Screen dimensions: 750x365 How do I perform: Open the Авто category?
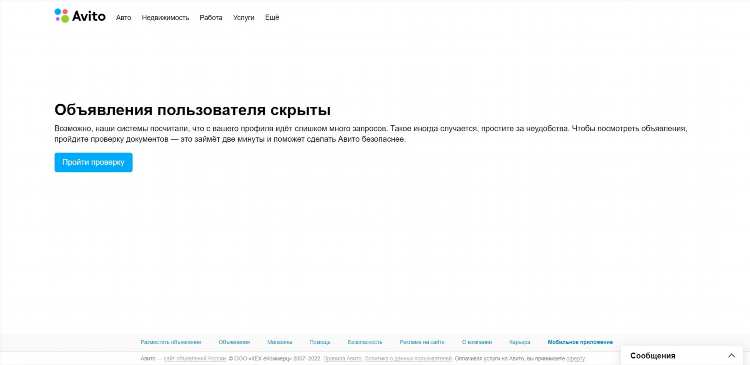[123, 18]
